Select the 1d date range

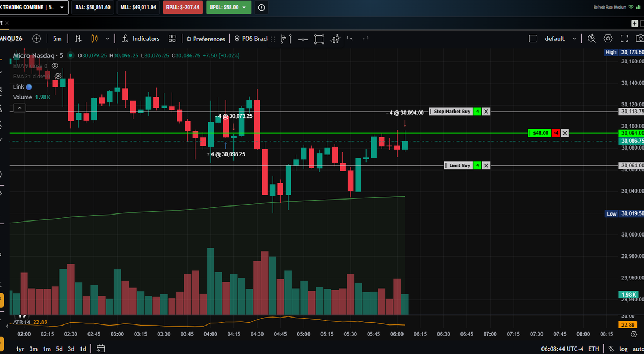point(83,349)
